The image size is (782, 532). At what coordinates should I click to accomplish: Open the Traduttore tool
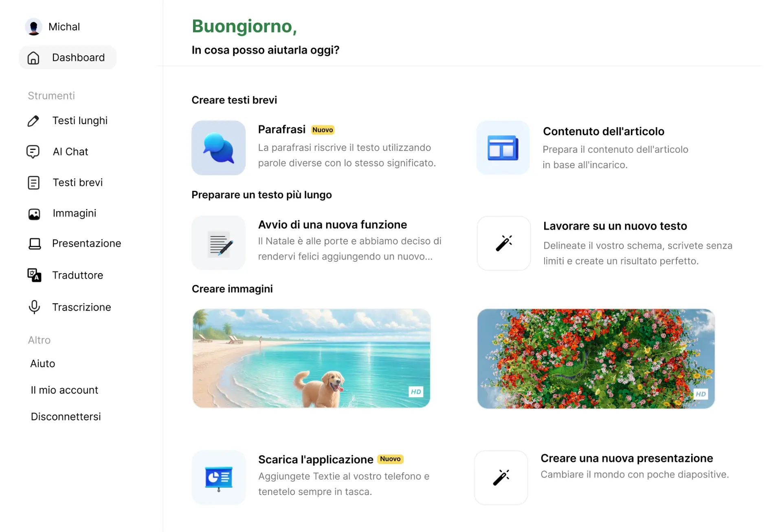78,275
